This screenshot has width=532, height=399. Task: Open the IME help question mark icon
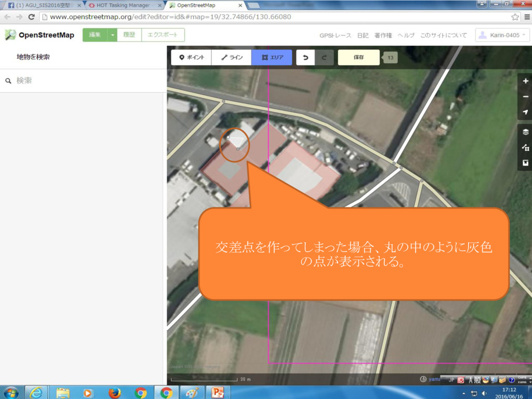[x=511, y=380]
